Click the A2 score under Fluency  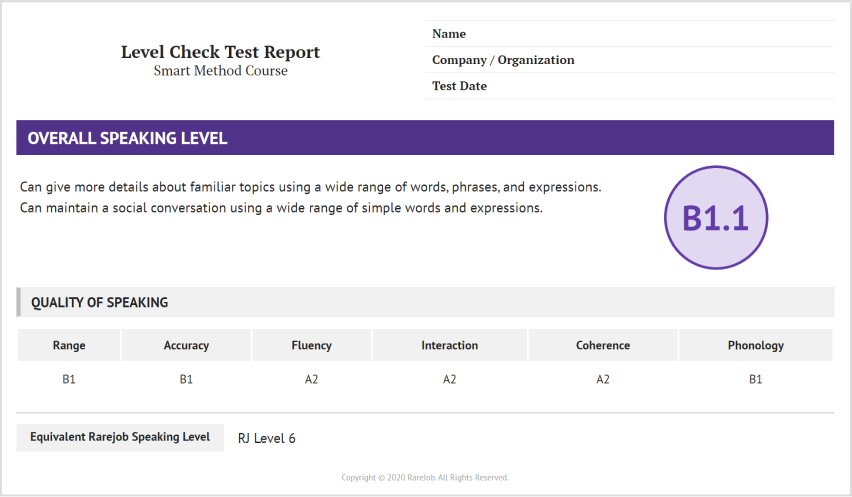[311, 379]
